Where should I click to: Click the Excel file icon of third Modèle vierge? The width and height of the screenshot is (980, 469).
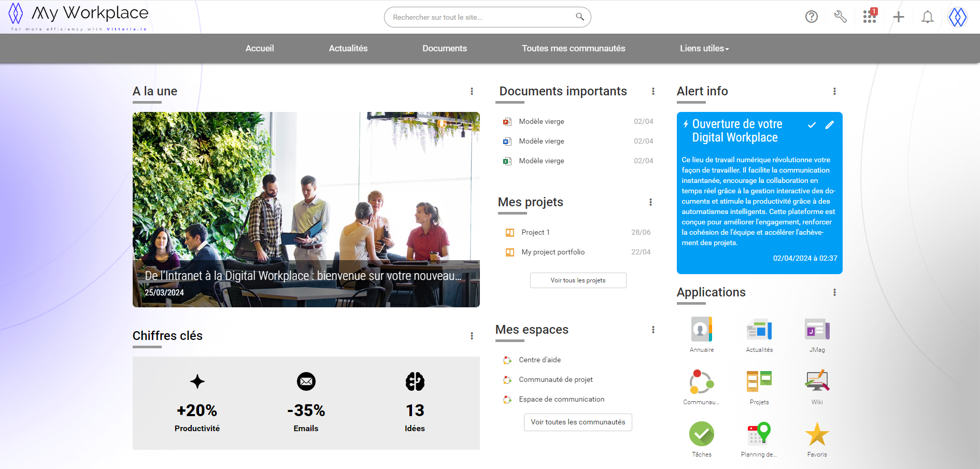[507, 161]
